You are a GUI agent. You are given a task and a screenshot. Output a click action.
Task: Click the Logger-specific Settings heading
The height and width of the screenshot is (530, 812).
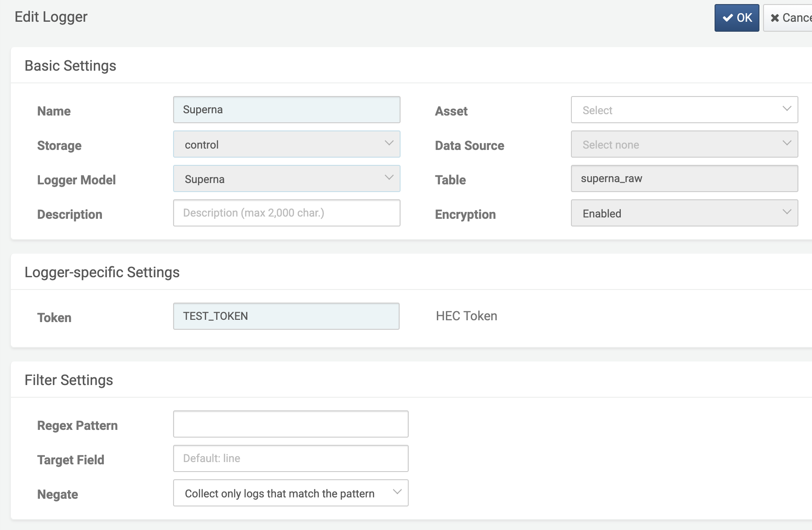pos(102,272)
